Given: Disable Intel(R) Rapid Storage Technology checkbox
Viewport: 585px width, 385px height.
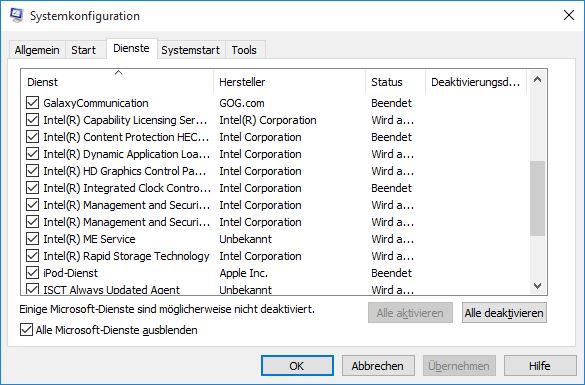Looking at the screenshot, I should [32, 256].
